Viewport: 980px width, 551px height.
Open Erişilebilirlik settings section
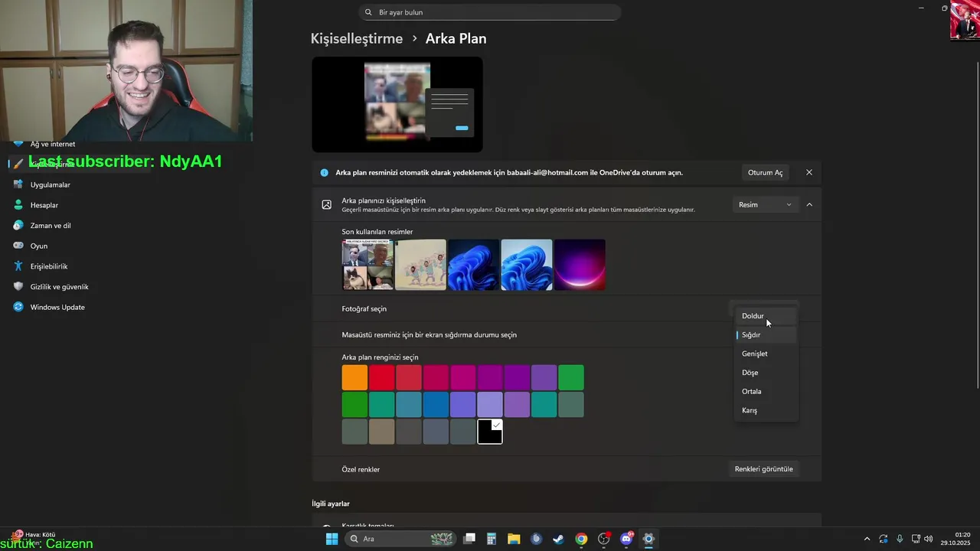click(49, 266)
